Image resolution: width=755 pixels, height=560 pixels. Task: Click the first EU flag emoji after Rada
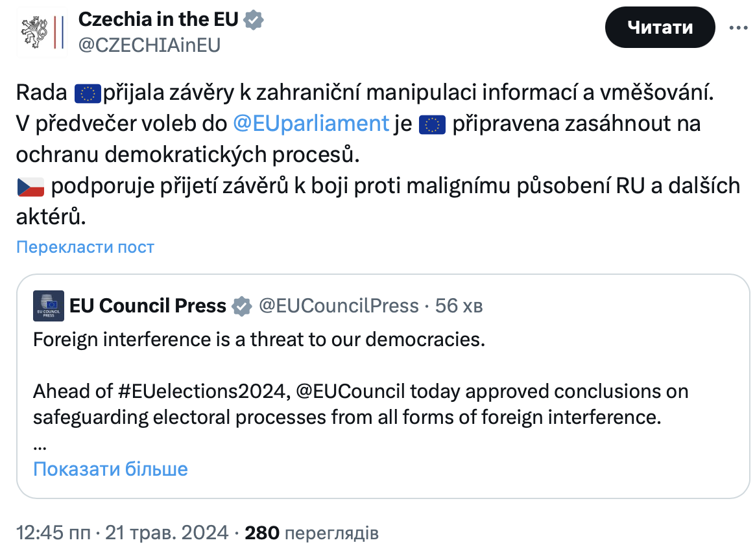(x=88, y=93)
